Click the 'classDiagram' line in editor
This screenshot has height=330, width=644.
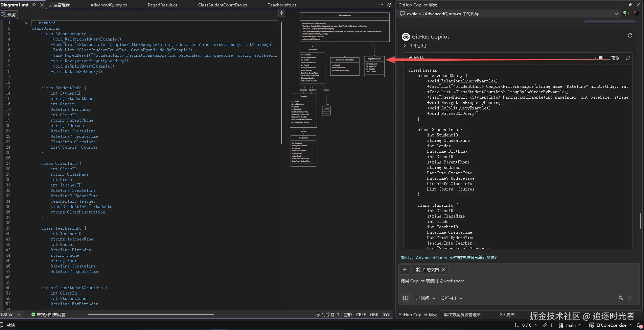tap(46, 28)
